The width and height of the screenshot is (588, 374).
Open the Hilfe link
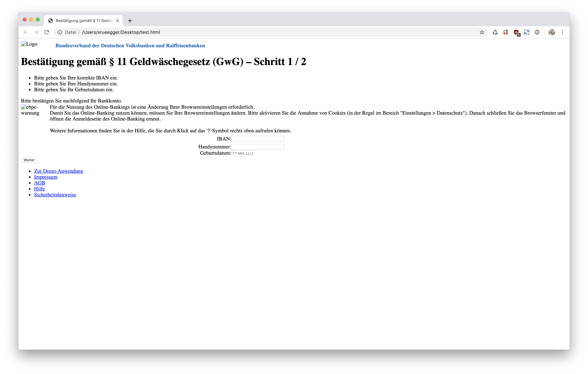pos(39,189)
